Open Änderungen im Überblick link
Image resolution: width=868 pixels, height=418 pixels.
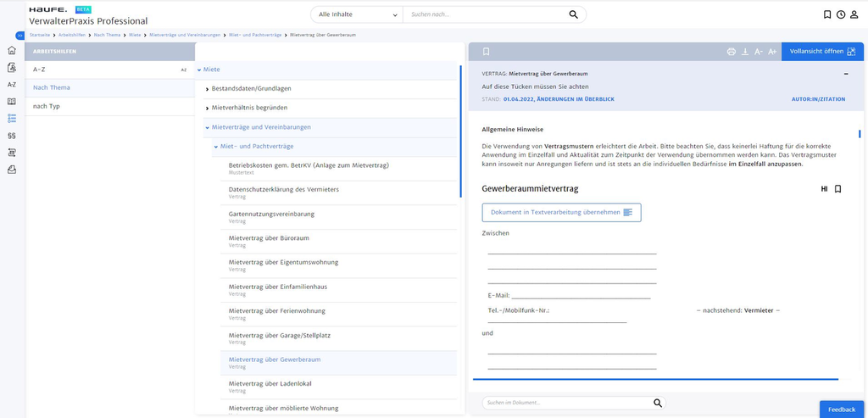point(576,99)
